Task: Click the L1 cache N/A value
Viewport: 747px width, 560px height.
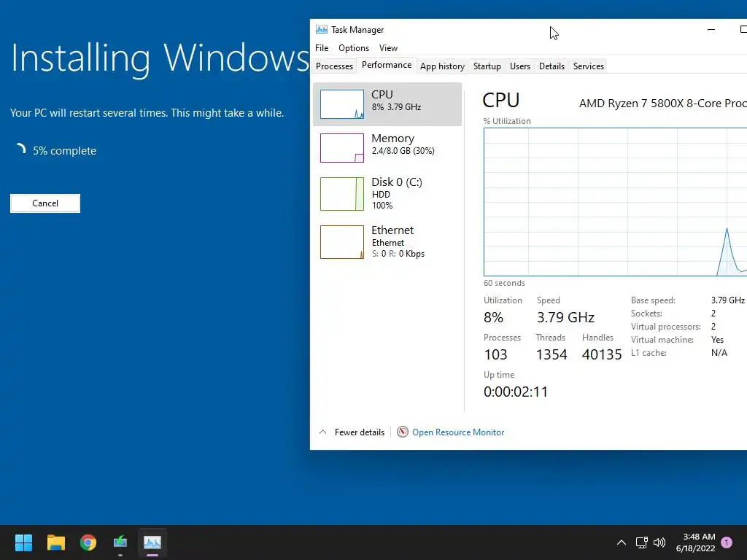Action: [x=719, y=353]
